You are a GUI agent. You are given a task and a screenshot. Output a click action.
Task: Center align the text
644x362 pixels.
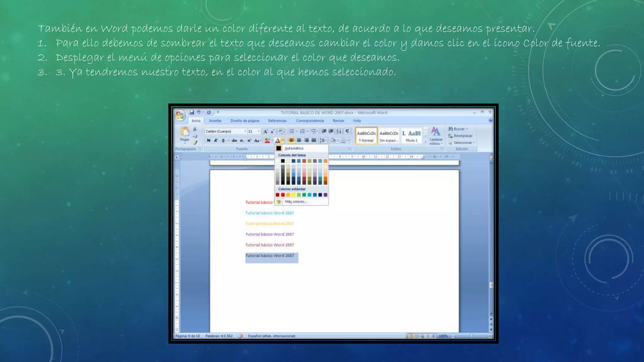(299, 140)
